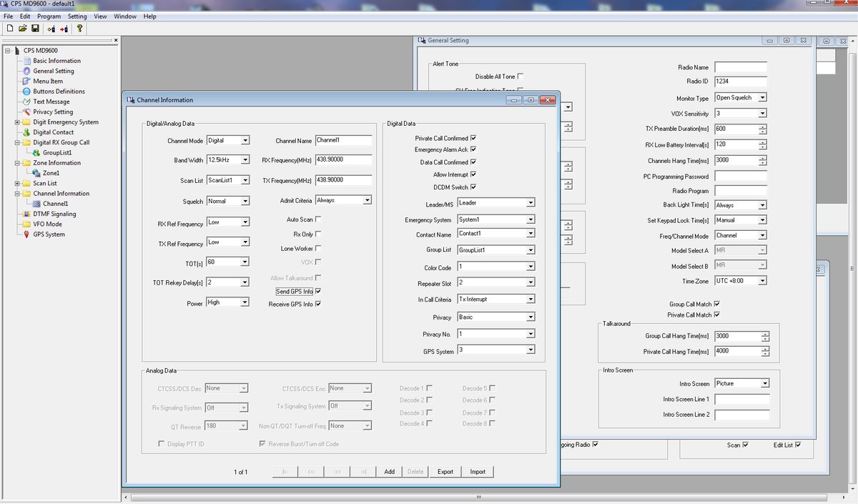
Task: Open the Power dropdown
Action: 228,302
